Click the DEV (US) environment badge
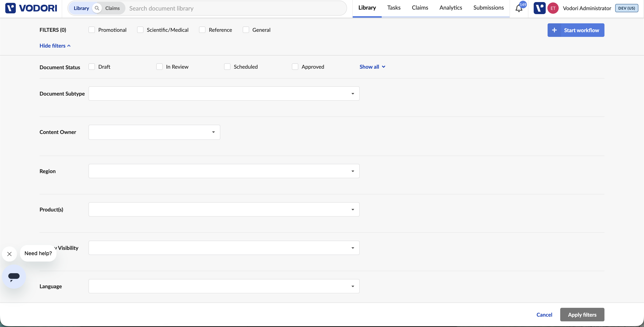Image resolution: width=644 pixels, height=327 pixels. [626, 8]
